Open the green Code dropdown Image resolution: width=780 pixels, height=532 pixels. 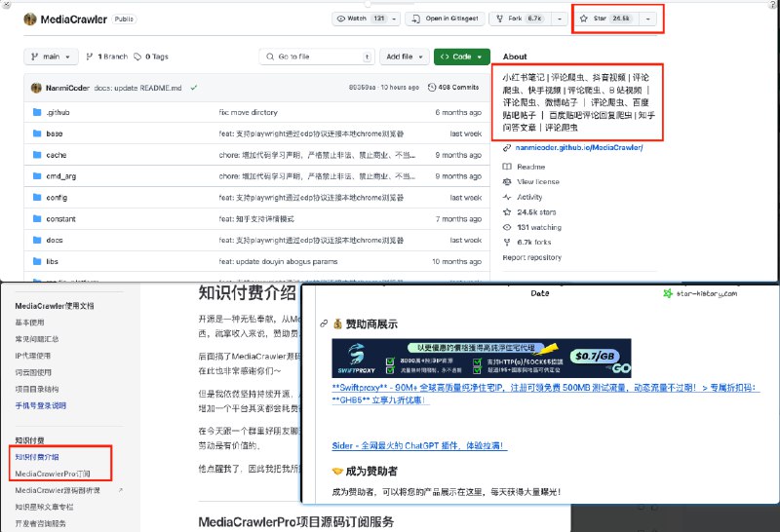pos(461,57)
